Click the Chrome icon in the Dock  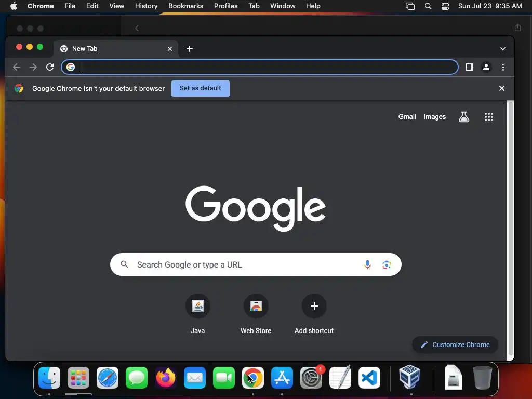coord(253,378)
